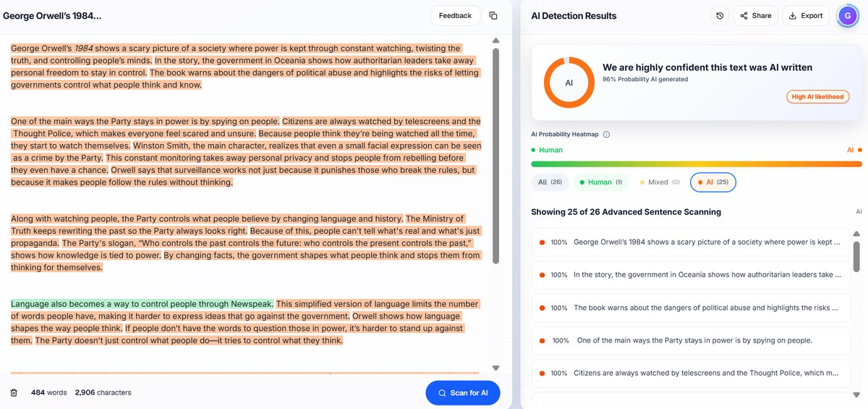
Task: Select the Human (1) filter tab
Action: [x=600, y=182]
